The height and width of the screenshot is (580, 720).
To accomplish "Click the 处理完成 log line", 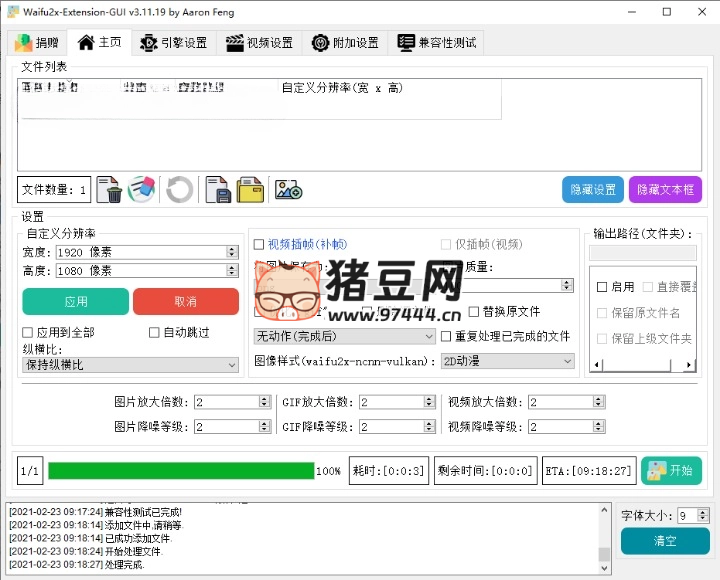I will 77,564.
